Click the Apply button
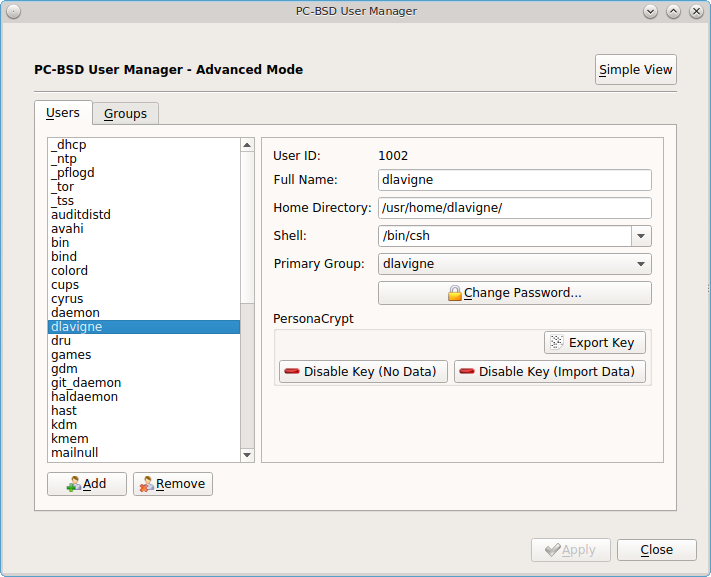The image size is (711, 577). pos(571,550)
